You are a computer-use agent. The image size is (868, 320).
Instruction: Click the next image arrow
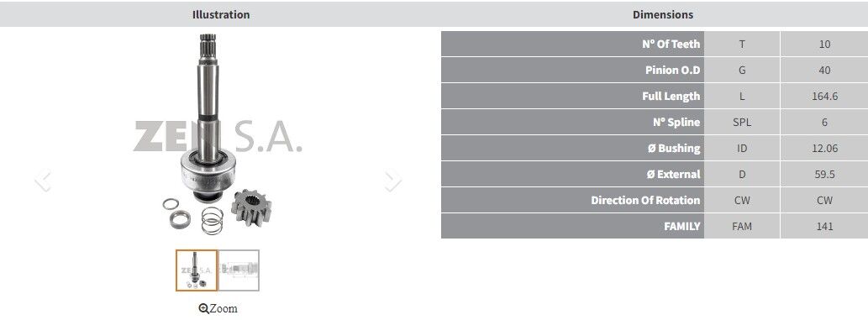(x=392, y=181)
